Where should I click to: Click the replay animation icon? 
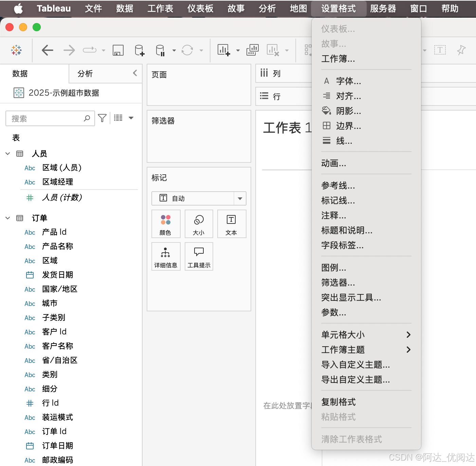point(90,50)
